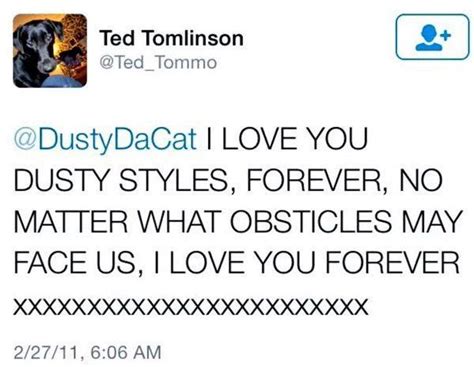Open the Ted Tomlinson display name
474x367 pixels.
click(x=171, y=38)
